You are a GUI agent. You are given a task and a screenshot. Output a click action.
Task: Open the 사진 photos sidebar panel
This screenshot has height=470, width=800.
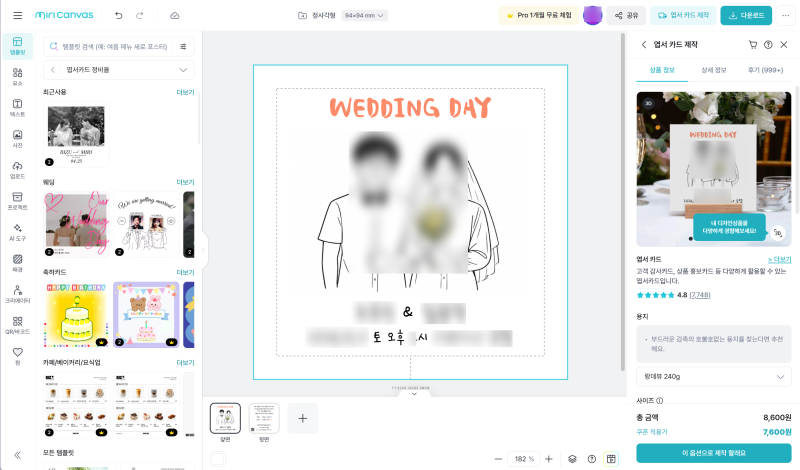(17, 139)
